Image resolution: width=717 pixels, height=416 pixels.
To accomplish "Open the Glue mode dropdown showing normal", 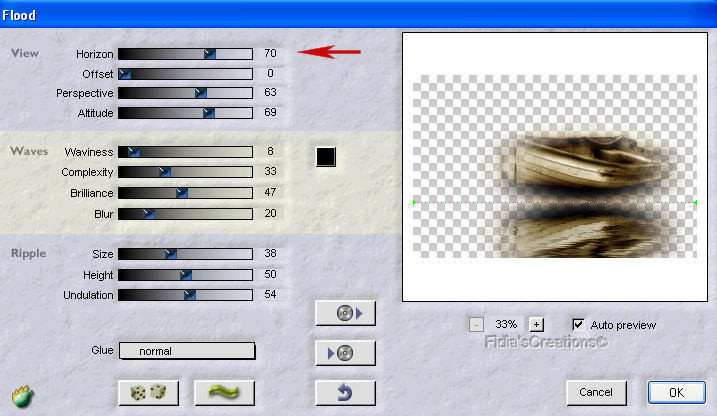I will [x=187, y=351].
